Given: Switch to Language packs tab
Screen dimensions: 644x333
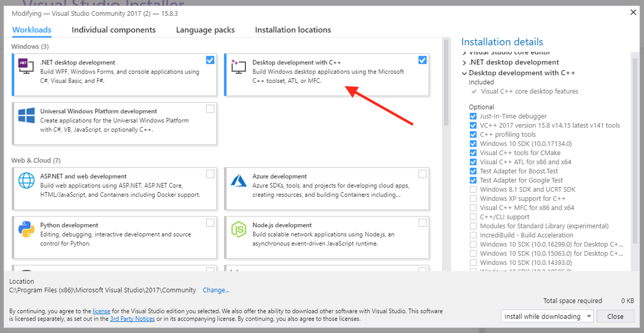Looking at the screenshot, I should [x=205, y=30].
